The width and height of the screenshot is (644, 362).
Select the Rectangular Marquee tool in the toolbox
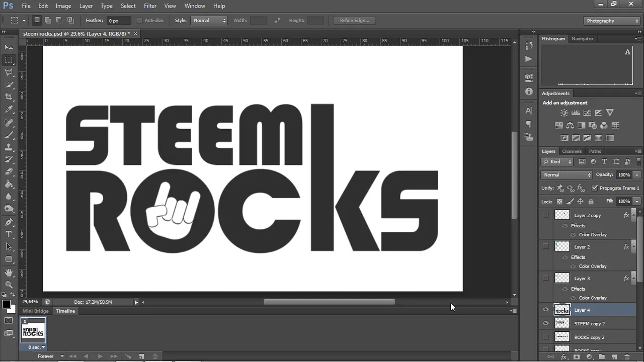[x=9, y=60]
